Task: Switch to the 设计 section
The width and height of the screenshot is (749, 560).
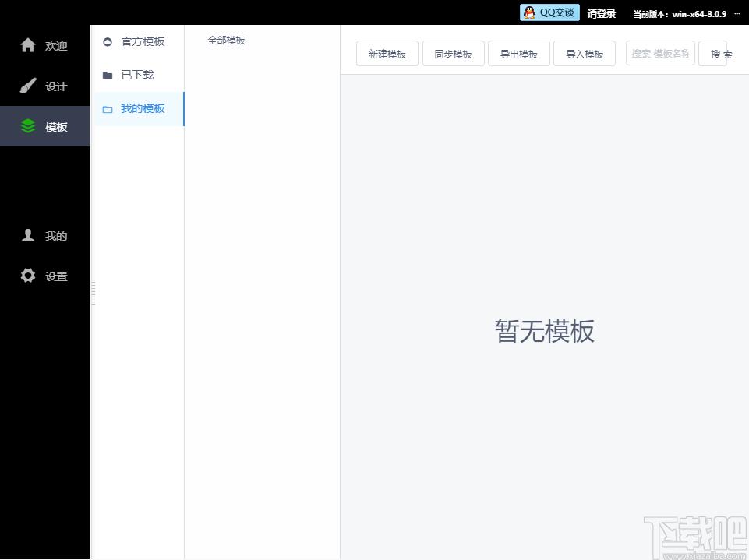Action: [44, 86]
